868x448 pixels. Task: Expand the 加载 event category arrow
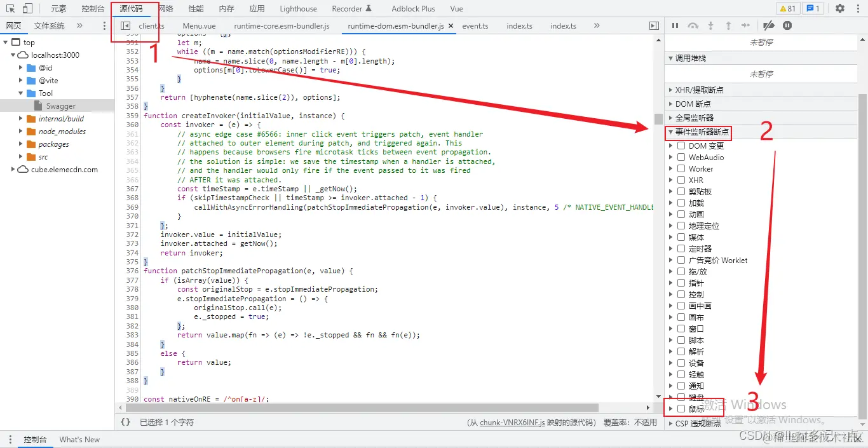(671, 203)
